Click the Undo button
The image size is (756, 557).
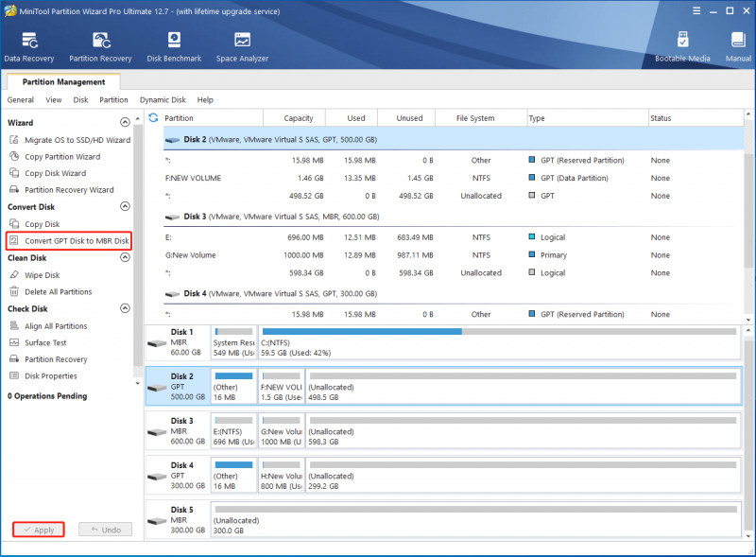coord(106,530)
